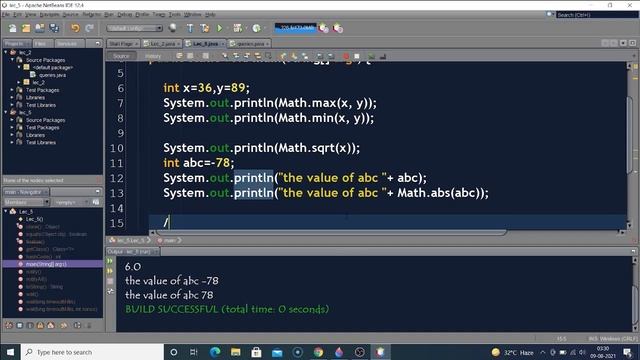Expand lec_5 Source Packages node

[x=12, y=120]
